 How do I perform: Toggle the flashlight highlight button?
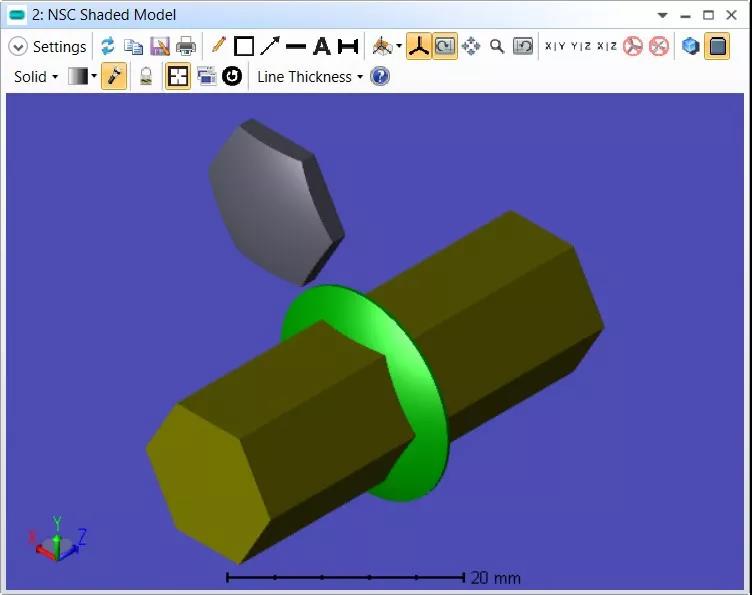coord(114,76)
